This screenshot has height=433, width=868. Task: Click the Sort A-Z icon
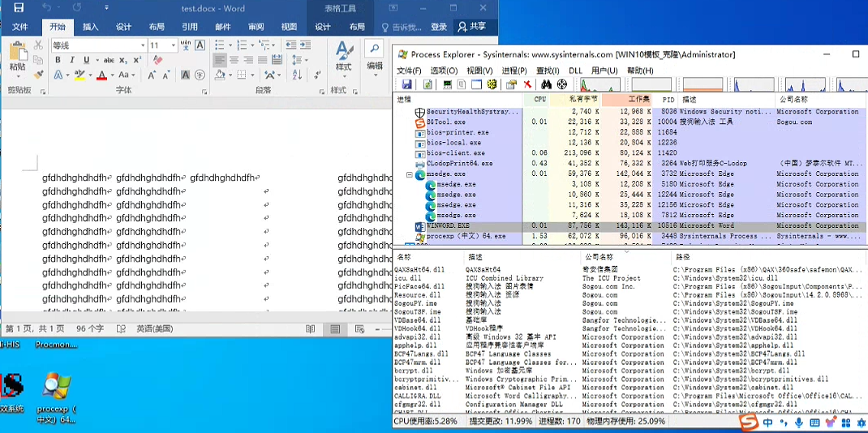point(299,75)
